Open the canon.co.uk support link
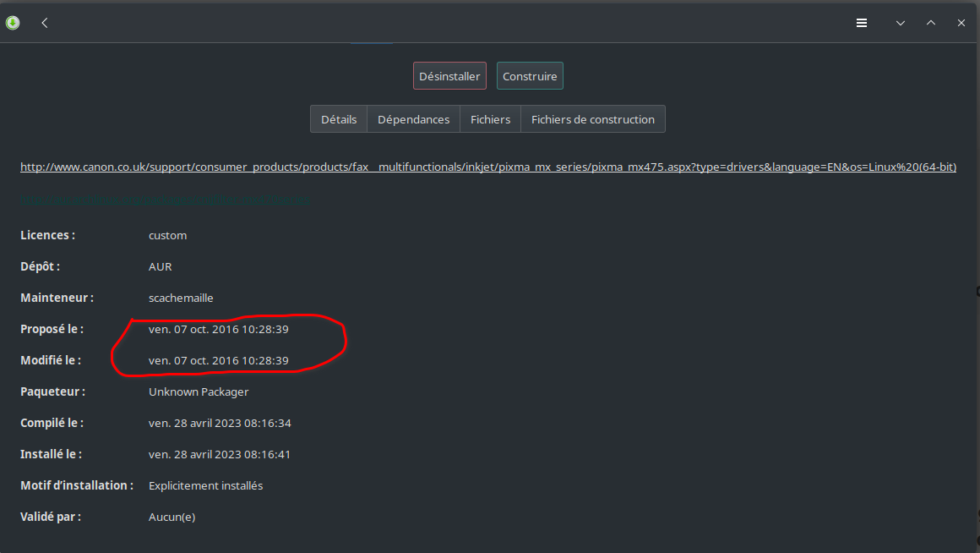Image resolution: width=980 pixels, height=553 pixels. [488, 167]
